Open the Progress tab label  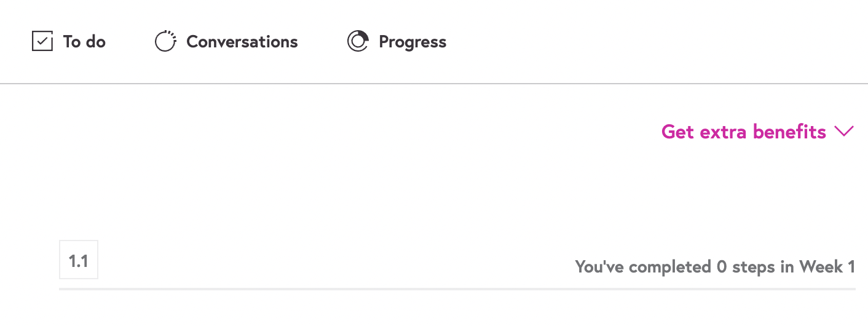[x=412, y=42]
